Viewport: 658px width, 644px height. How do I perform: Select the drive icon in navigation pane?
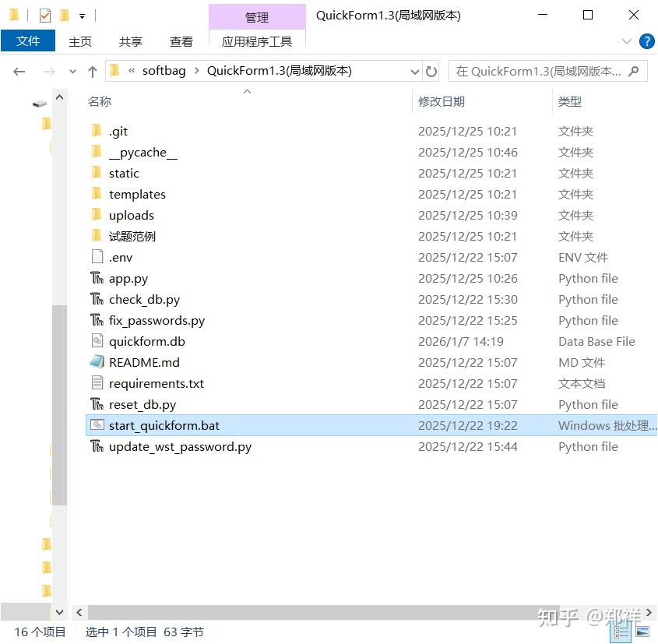click(40, 104)
